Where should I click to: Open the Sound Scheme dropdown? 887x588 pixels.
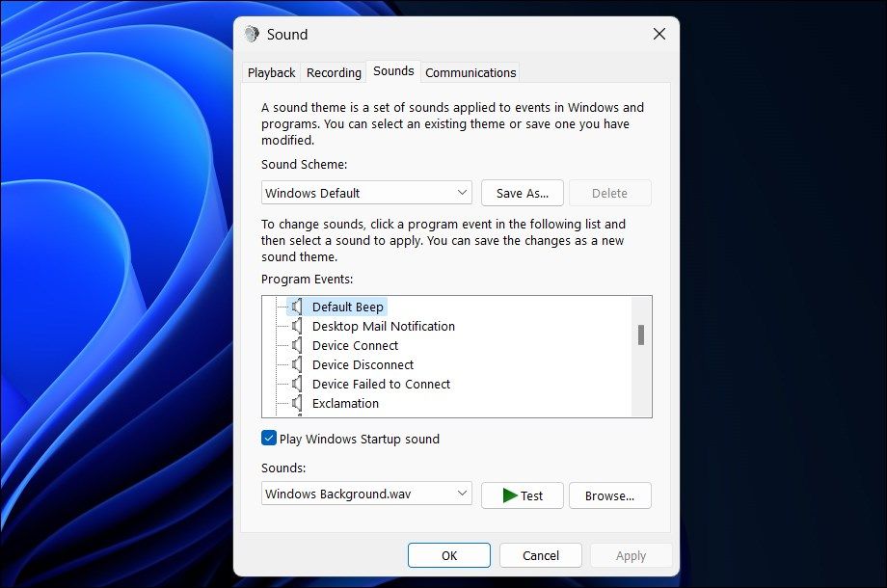click(366, 192)
